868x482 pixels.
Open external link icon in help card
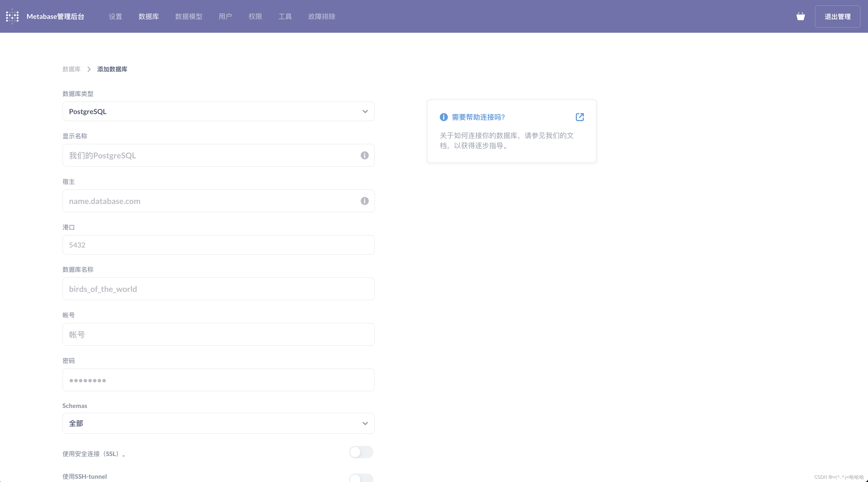pos(580,117)
